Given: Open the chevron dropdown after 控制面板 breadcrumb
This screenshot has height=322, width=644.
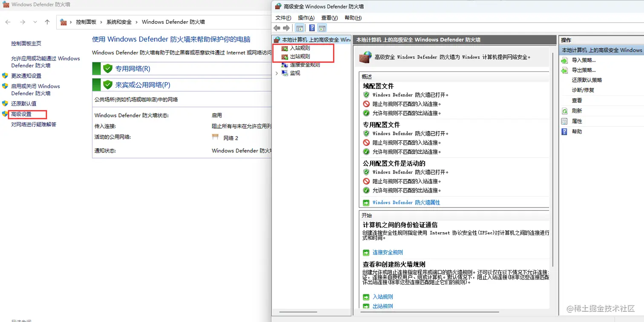Looking at the screenshot, I should [101, 22].
